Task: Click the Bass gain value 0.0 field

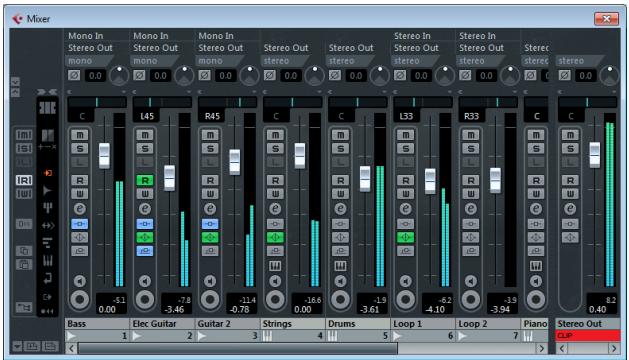Action: coord(95,75)
